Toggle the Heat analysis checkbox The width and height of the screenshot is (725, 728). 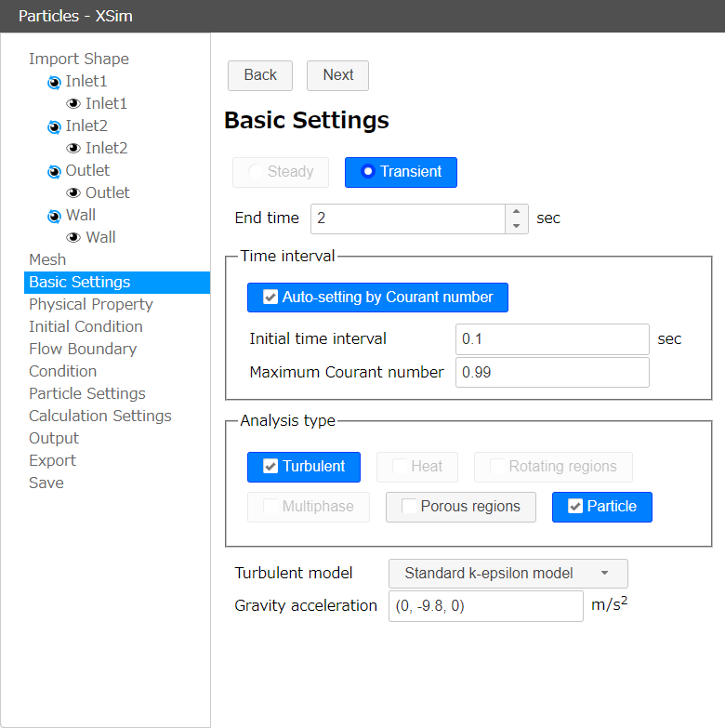pos(417,467)
